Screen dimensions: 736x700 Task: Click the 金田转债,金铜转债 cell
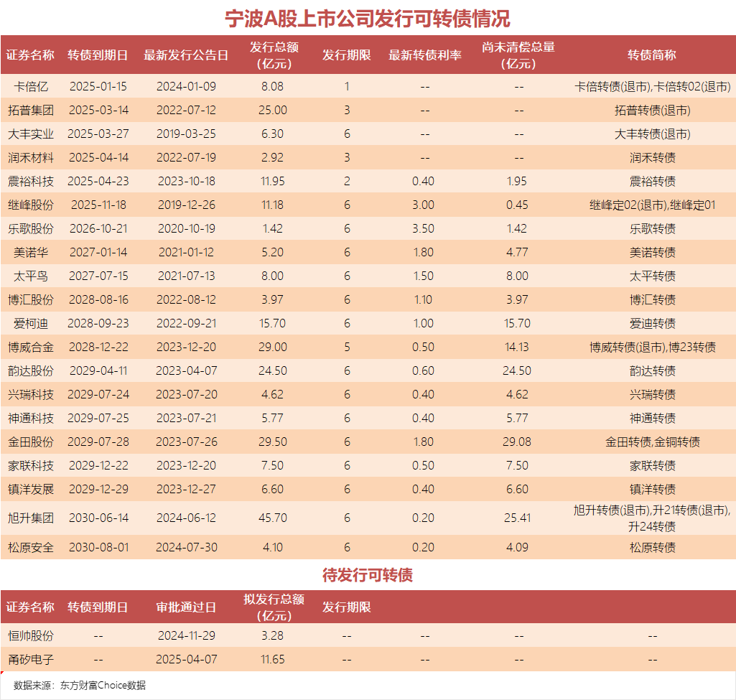coord(653,442)
